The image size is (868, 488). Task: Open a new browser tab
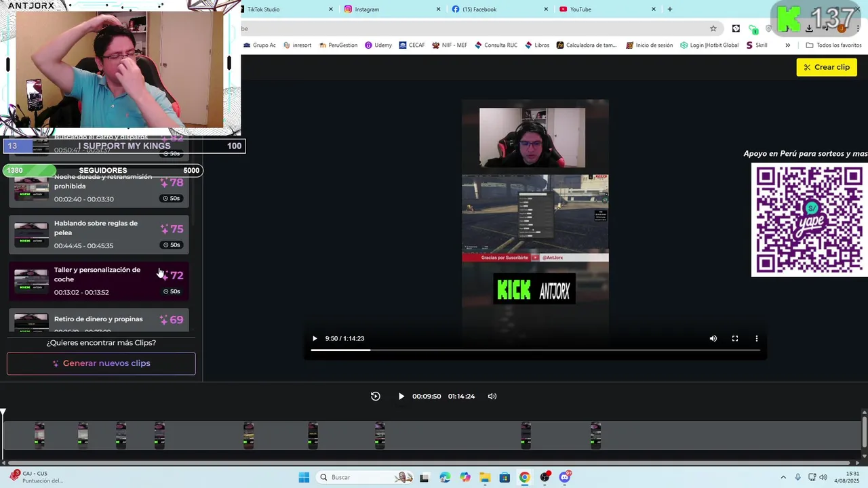point(670,9)
